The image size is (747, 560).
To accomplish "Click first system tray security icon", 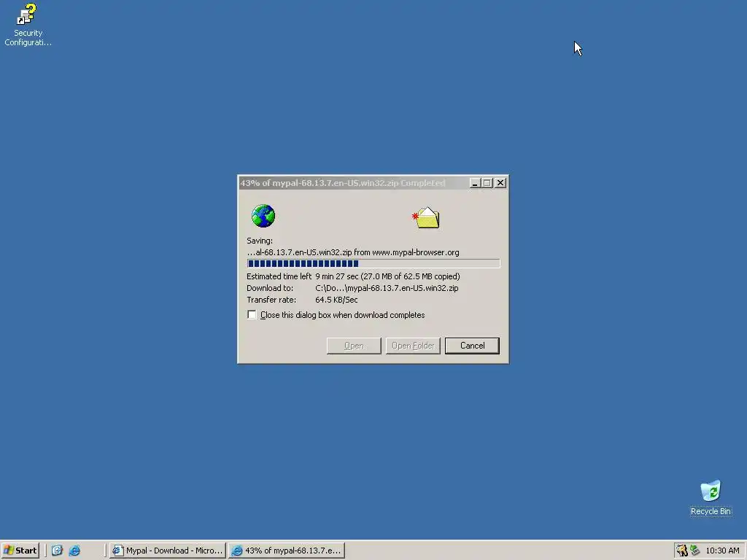I will tap(682, 551).
